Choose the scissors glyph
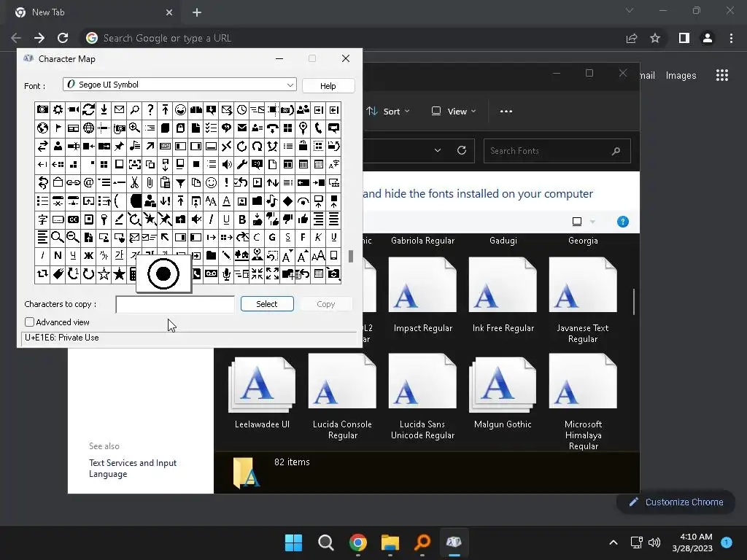The height and width of the screenshot is (560, 747). (x=134, y=182)
